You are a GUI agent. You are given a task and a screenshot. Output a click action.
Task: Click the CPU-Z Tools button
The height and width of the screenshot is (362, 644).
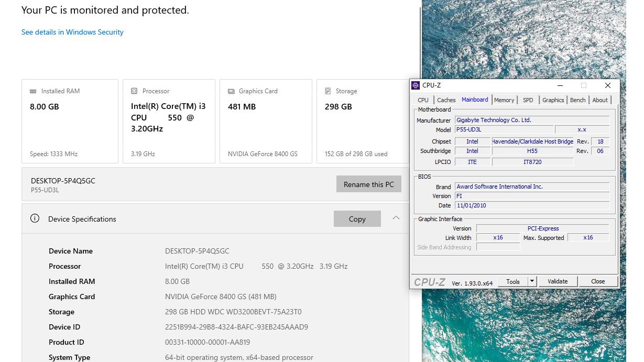(512, 281)
